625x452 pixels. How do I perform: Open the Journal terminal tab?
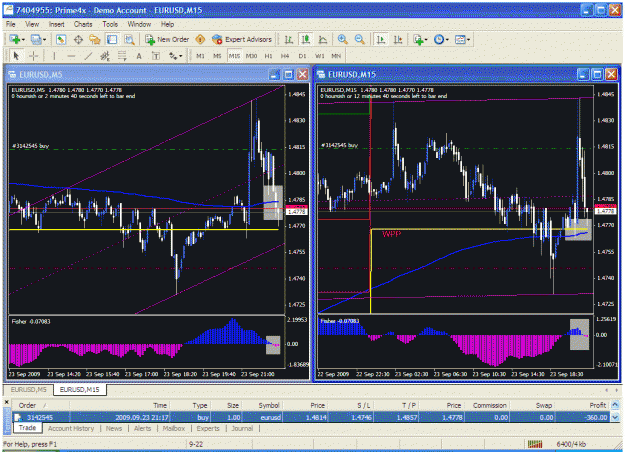(x=242, y=428)
